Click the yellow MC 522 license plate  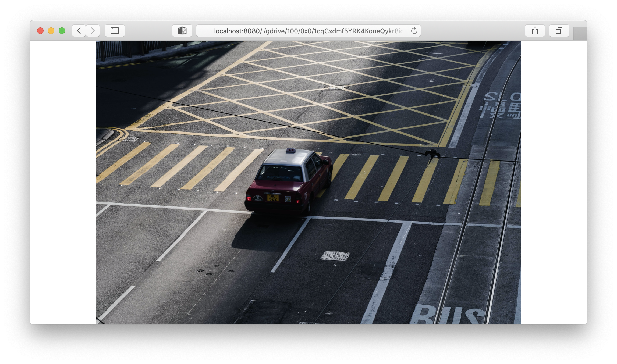point(273,198)
